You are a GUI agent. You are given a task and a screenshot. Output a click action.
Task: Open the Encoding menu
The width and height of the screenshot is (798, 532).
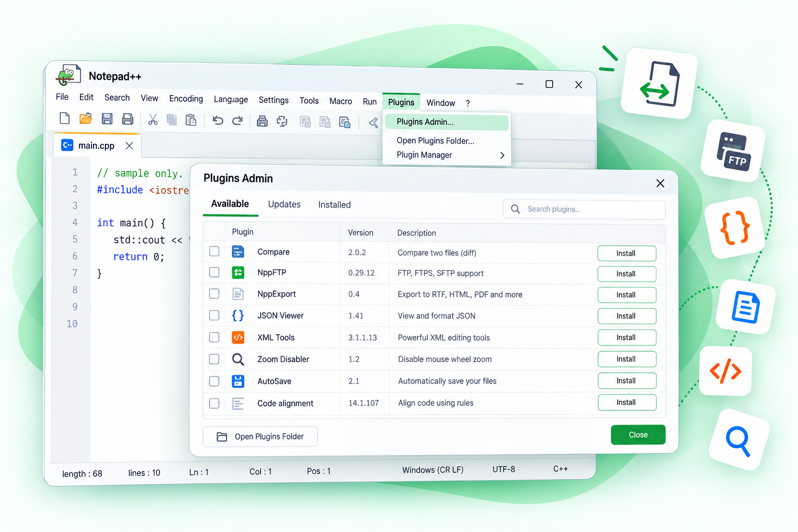pyautogui.click(x=186, y=99)
